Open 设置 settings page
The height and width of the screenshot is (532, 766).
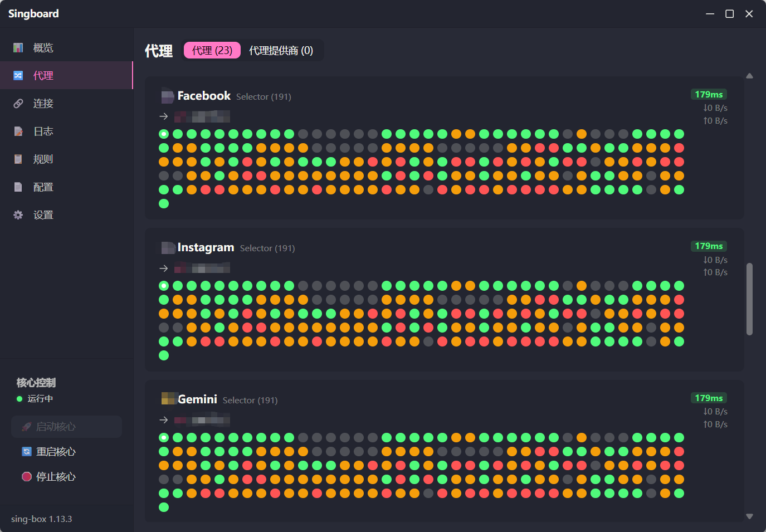click(66, 215)
